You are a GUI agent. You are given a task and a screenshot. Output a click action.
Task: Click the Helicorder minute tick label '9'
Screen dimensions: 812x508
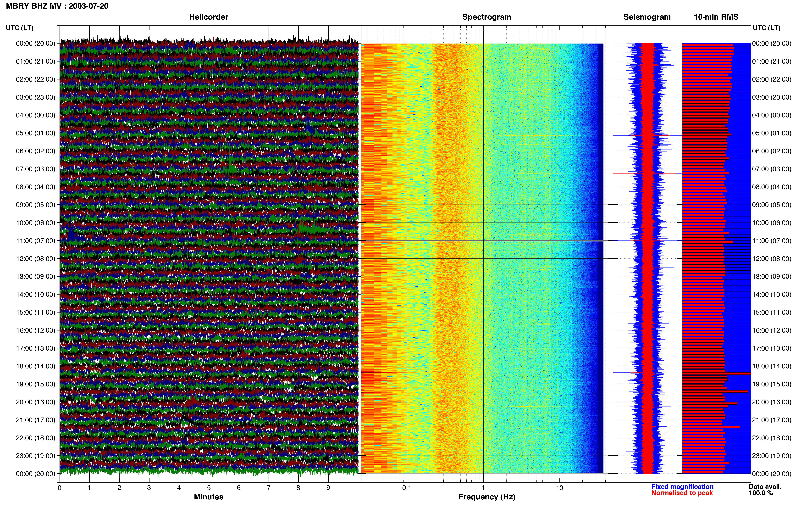coord(328,488)
